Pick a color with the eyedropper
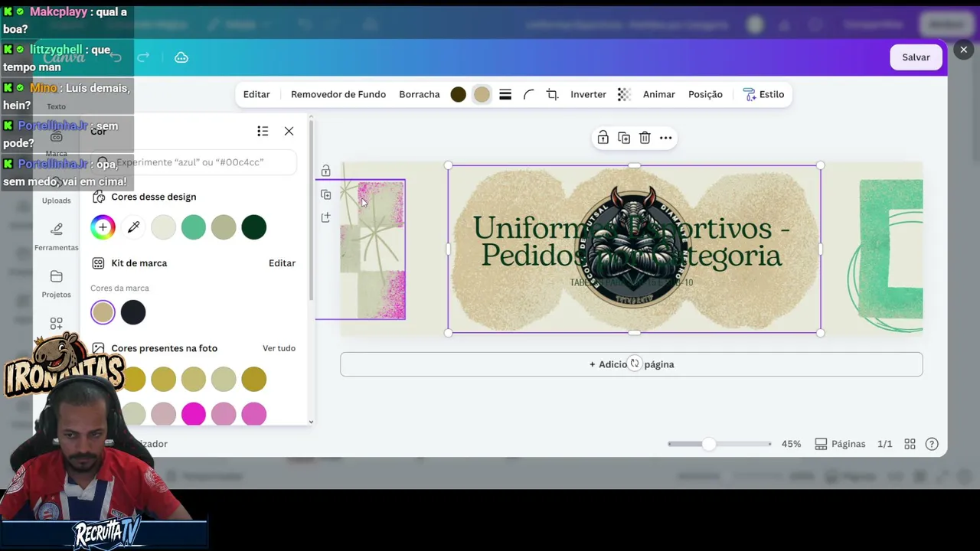The image size is (980, 551). coord(133,227)
